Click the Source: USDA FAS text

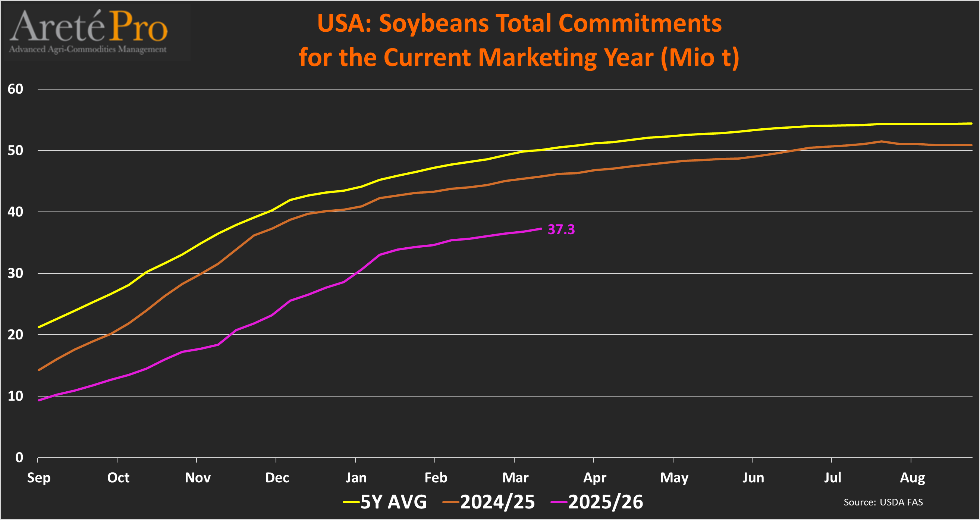pos(883,502)
